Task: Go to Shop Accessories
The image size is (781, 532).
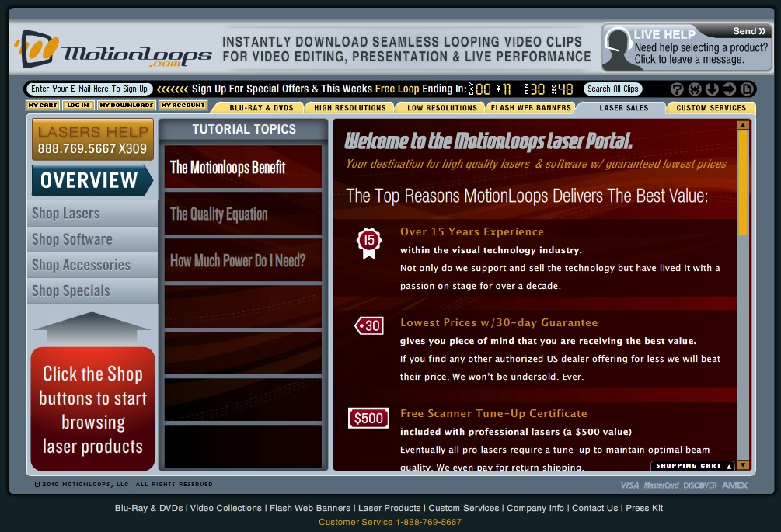Action: coord(92,266)
